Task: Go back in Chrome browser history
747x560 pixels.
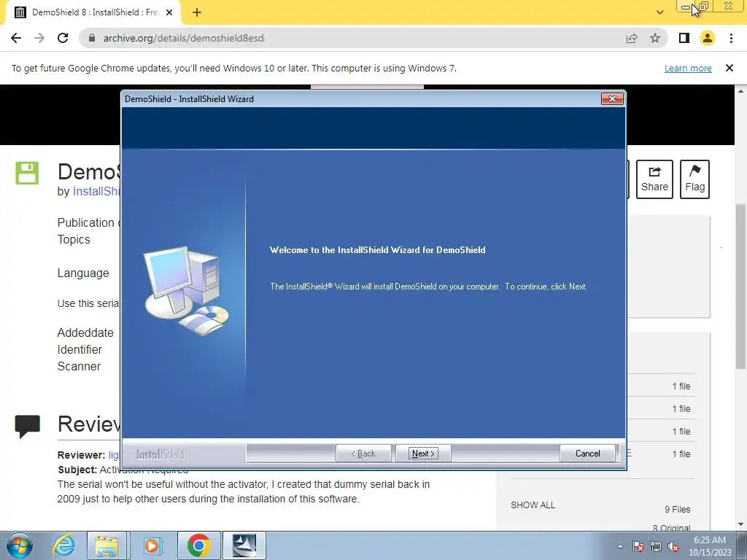Action: pyautogui.click(x=16, y=38)
